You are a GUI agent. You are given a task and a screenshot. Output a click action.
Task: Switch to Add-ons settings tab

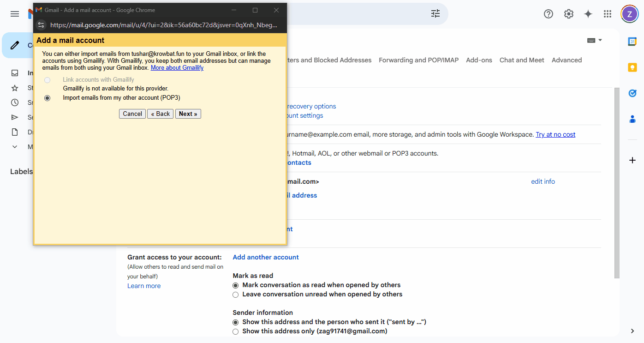pos(479,60)
